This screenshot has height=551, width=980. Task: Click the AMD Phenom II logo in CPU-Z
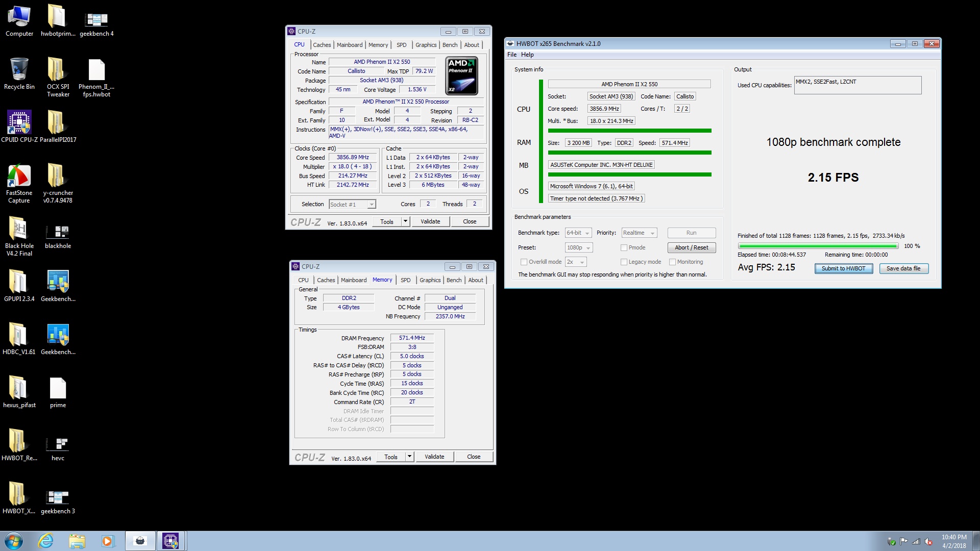point(461,76)
